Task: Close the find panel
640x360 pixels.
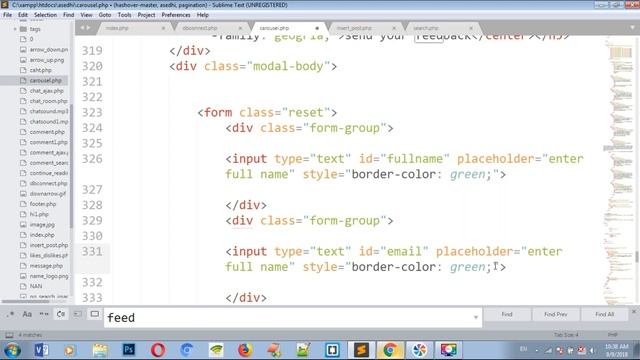Action: click(x=634, y=311)
